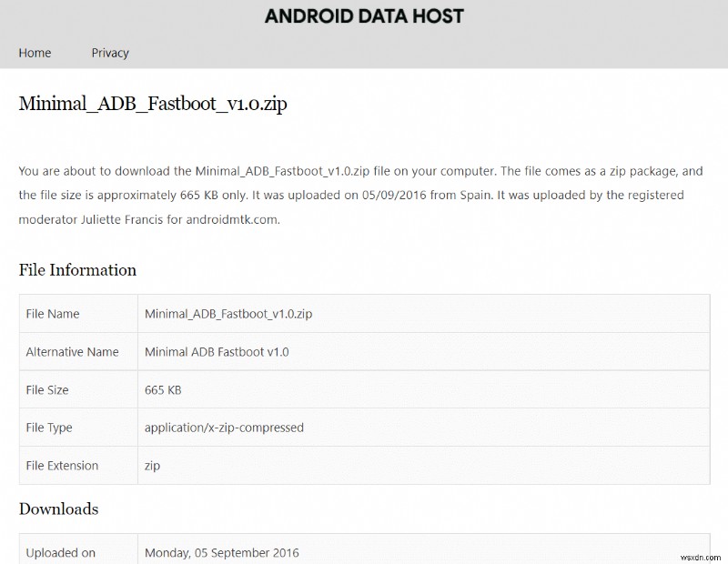Select the 665 KB file size value
Viewport: 728px width, 564px height.
coord(162,389)
